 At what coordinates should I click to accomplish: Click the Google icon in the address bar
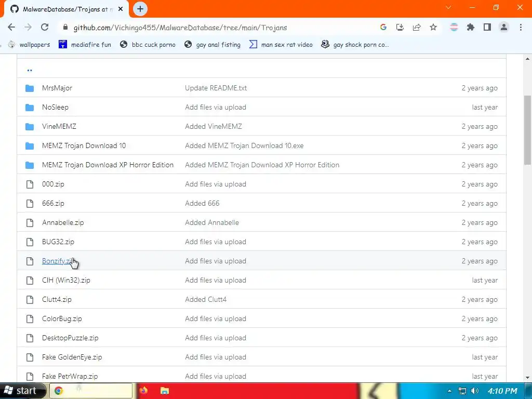383,27
